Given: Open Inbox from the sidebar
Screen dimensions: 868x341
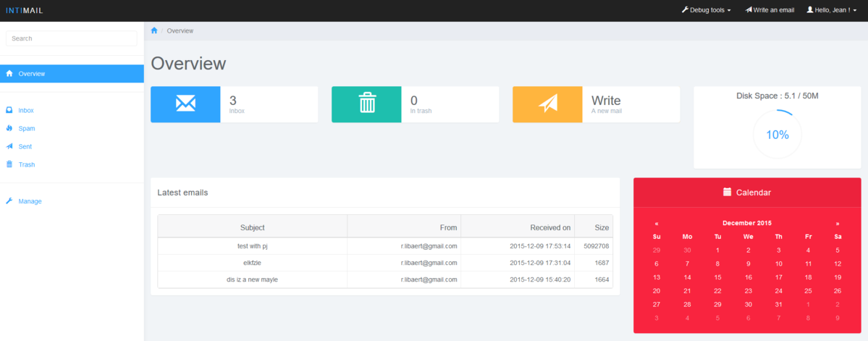Looking at the screenshot, I should pyautogui.click(x=26, y=111).
